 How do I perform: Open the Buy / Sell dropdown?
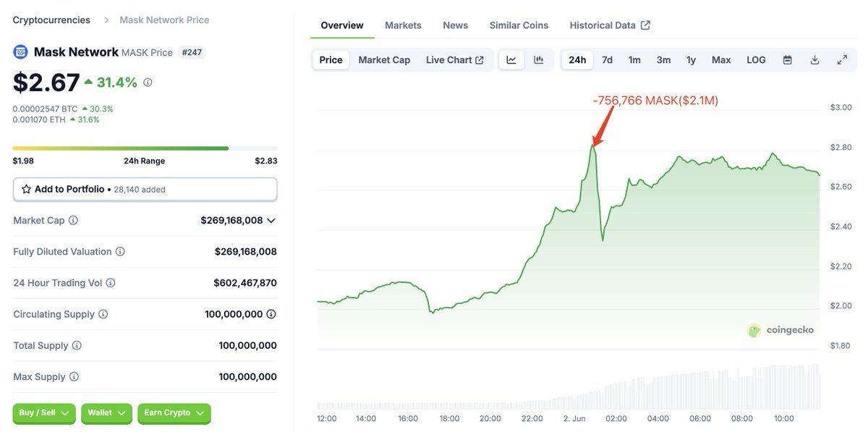44,413
